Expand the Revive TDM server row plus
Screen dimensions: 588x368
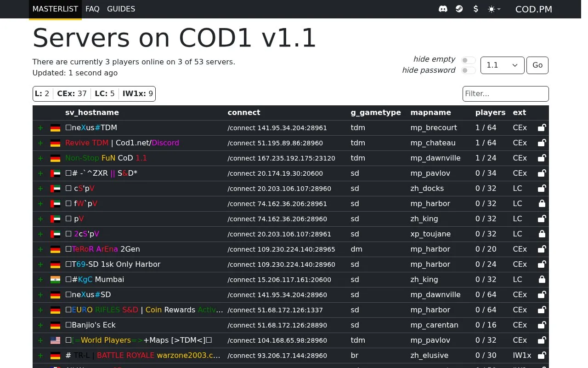[40, 143]
